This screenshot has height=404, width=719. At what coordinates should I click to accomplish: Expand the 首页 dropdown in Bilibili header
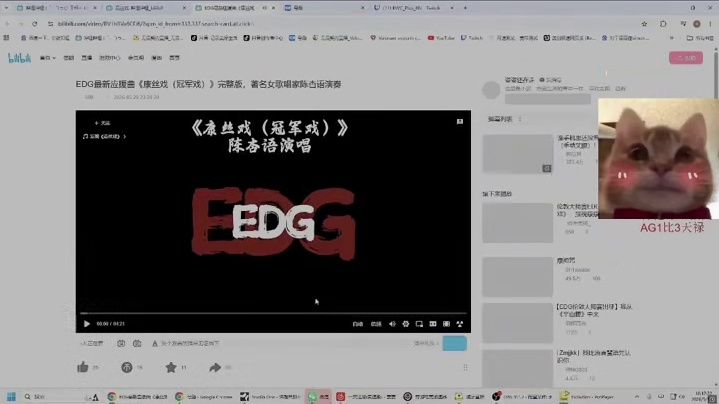click(x=48, y=58)
